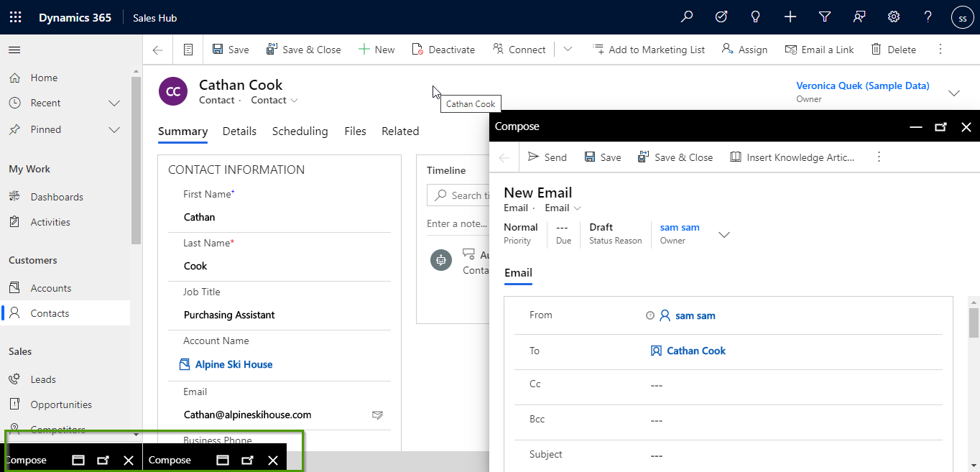Click the Connect command
This screenshot has height=472, width=980.
pyautogui.click(x=519, y=50)
